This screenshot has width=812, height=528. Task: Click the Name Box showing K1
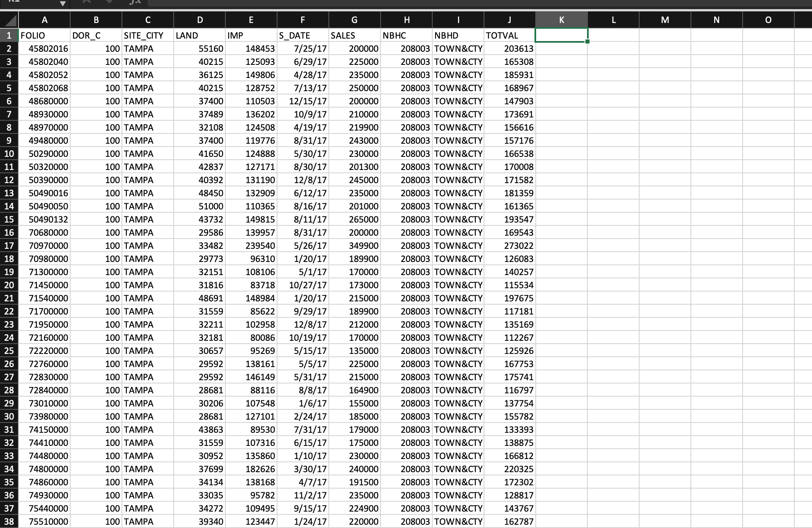[x=29, y=3]
